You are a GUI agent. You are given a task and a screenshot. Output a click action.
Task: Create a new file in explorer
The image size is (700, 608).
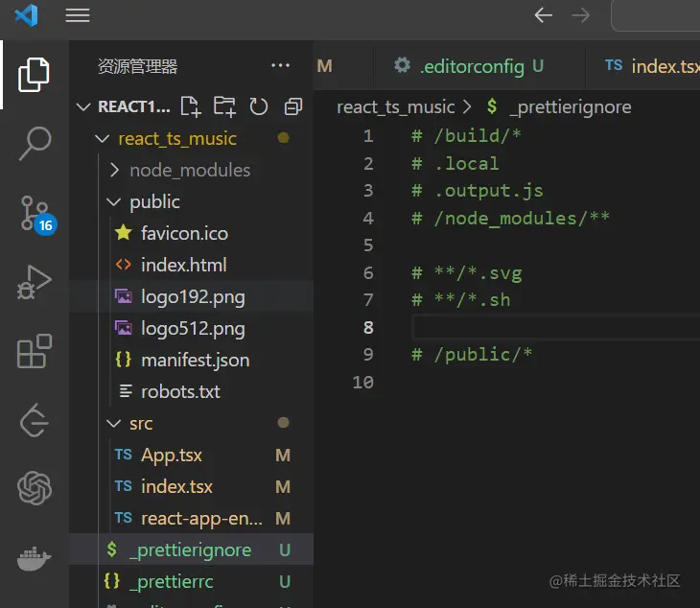click(x=191, y=106)
